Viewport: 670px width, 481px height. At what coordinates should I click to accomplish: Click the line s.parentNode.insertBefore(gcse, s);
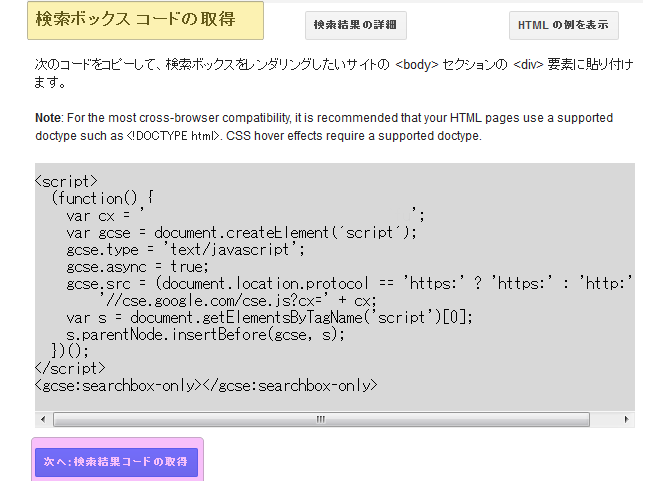click(205, 334)
